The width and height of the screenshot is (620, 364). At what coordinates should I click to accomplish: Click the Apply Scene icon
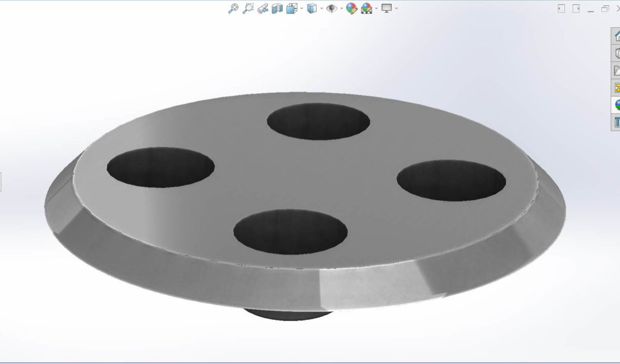coord(366,8)
